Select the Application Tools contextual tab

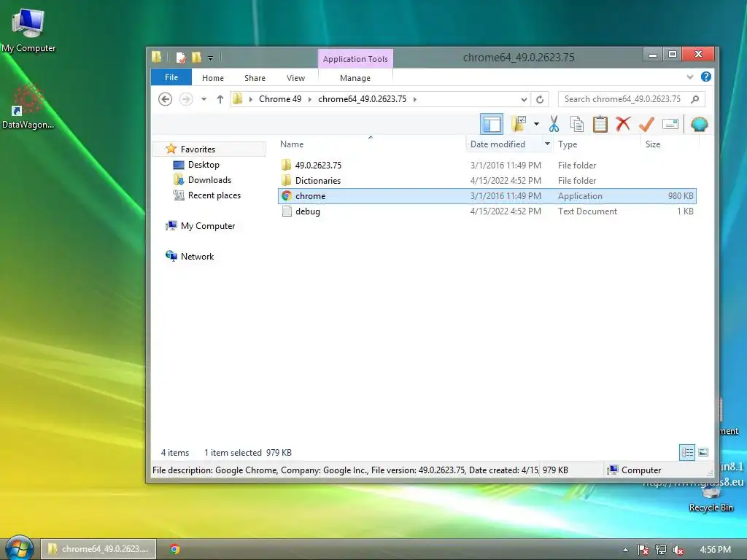pos(355,58)
